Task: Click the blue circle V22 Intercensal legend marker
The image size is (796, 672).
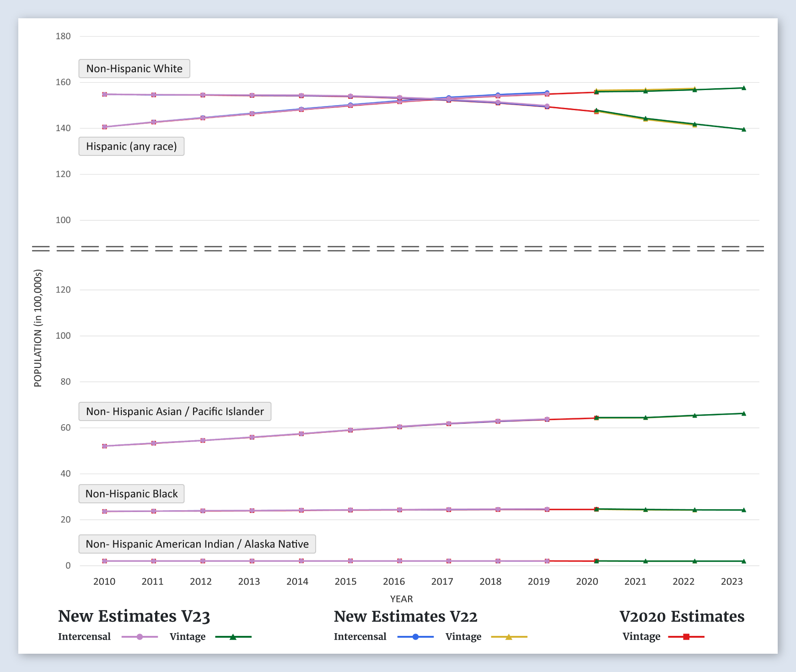Action: click(415, 637)
